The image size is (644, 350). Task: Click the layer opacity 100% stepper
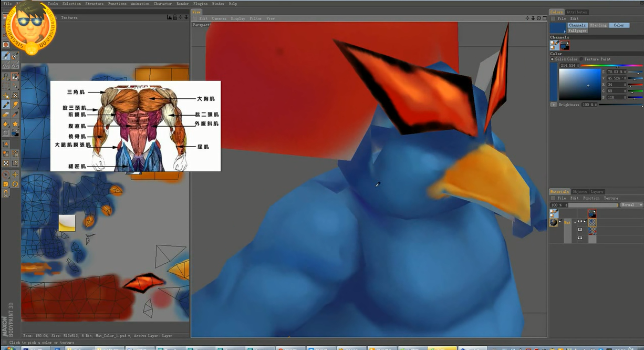(565, 205)
